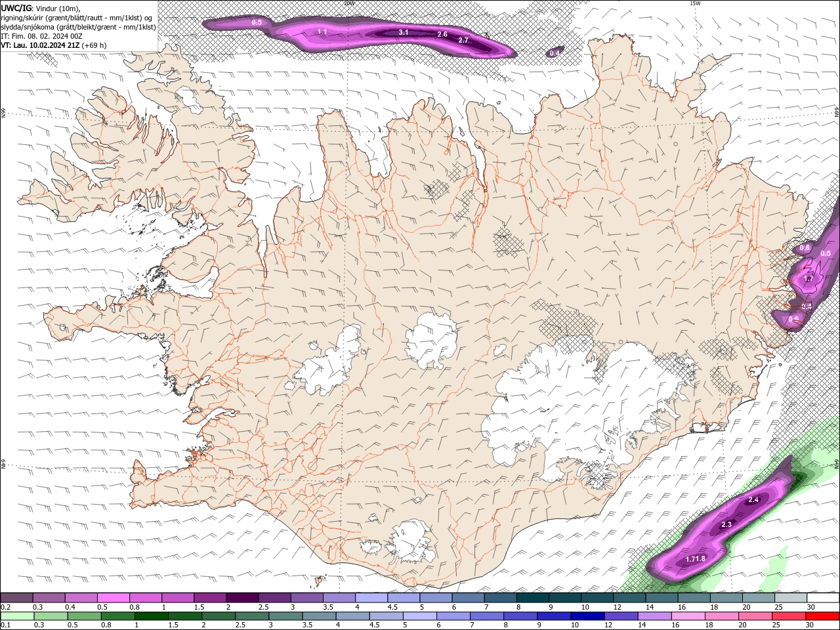Click the 30 label under upper legend row
This screenshot has width=840, height=630.
(x=810, y=607)
